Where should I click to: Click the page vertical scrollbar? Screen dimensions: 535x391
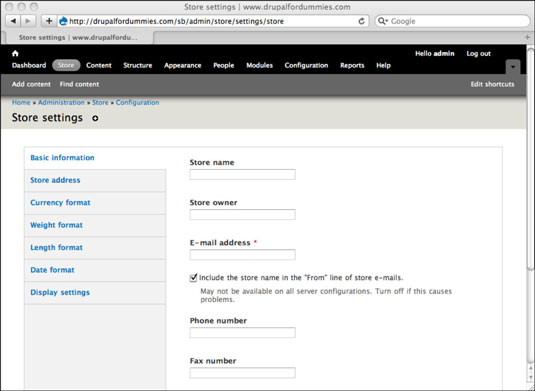(x=531, y=159)
